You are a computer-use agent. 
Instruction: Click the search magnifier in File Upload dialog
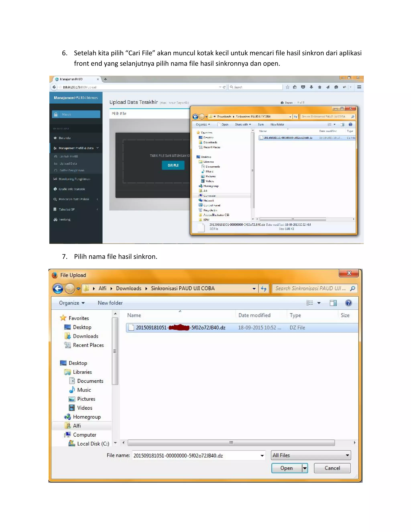click(x=352, y=288)
